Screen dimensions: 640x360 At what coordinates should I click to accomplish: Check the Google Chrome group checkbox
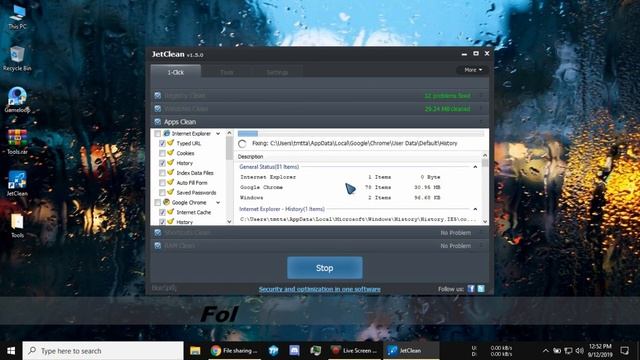(x=158, y=202)
